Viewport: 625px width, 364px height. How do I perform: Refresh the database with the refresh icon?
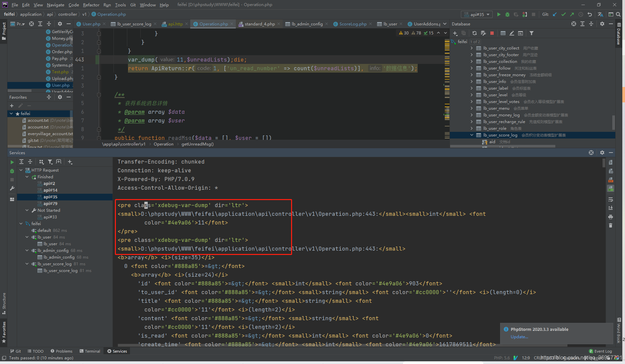tap(474, 33)
